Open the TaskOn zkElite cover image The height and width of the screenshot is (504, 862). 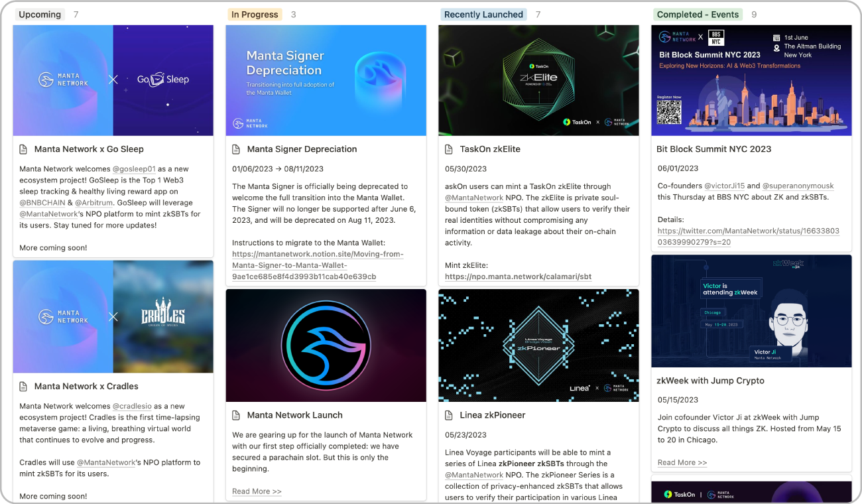[539, 80]
